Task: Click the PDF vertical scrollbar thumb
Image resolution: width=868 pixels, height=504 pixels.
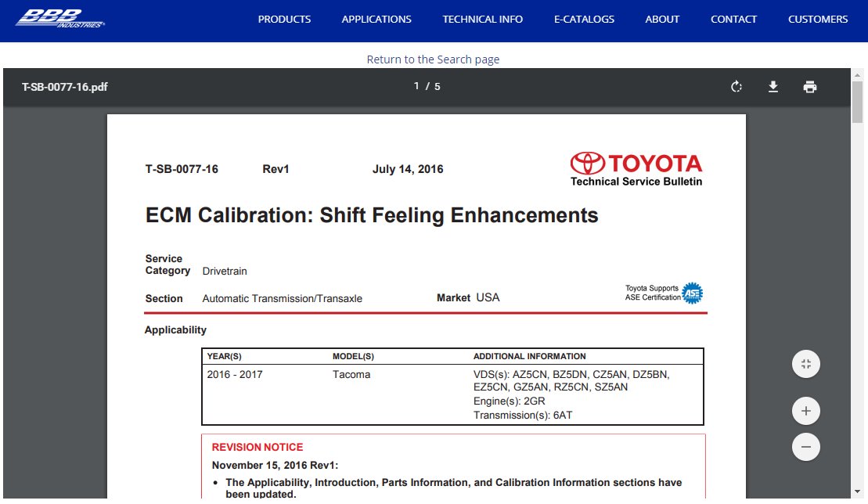Action: (858, 102)
